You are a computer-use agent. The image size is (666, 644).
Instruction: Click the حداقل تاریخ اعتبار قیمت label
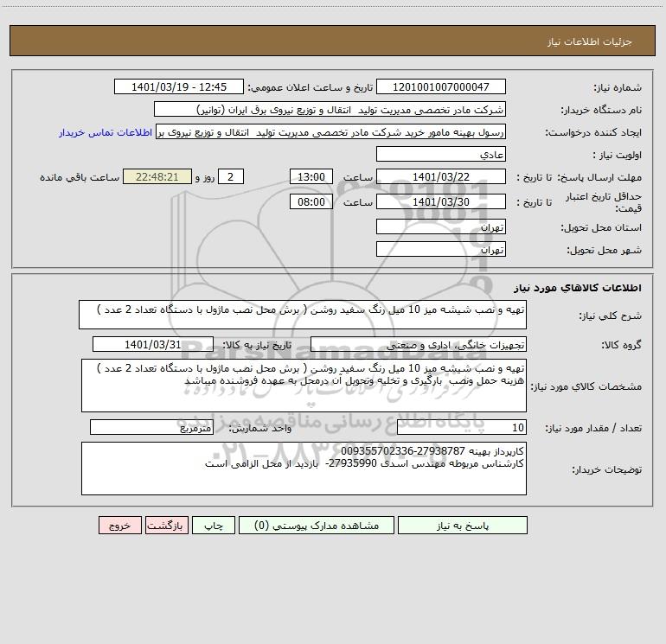click(x=604, y=202)
